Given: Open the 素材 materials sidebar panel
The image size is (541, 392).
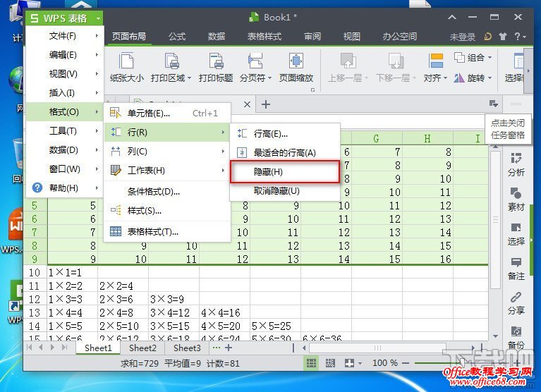Looking at the screenshot, I should (516, 198).
